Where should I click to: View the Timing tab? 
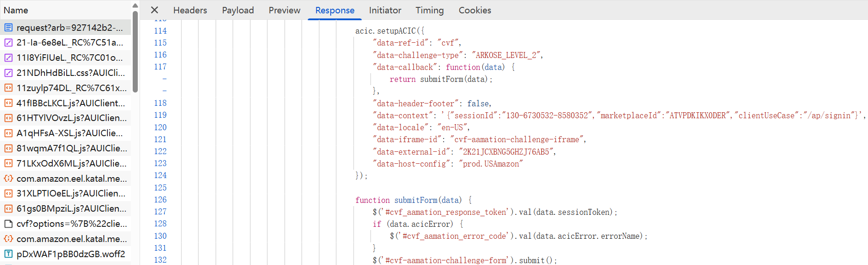[x=429, y=10]
